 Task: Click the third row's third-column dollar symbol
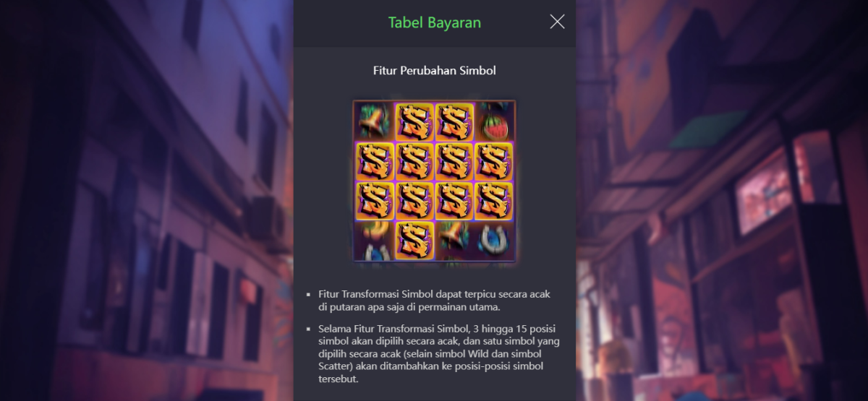coord(454,201)
